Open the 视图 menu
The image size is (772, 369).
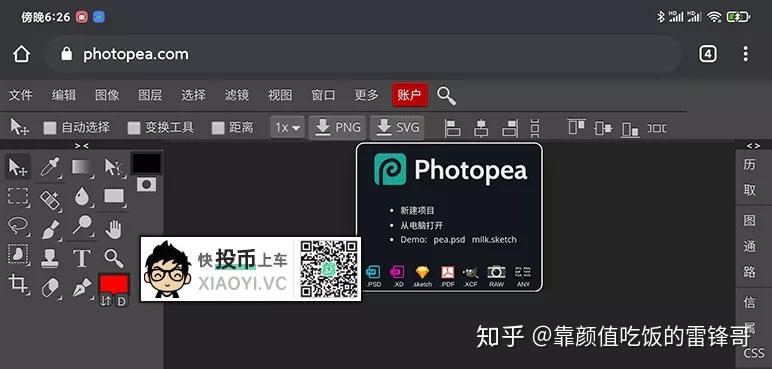tap(280, 95)
